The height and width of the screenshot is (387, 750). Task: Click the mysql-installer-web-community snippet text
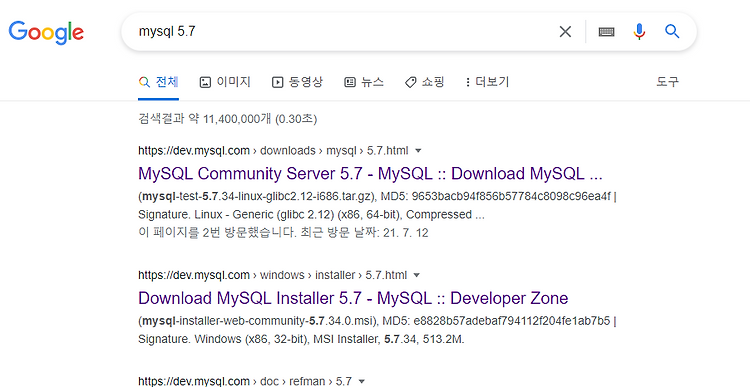pos(377,321)
